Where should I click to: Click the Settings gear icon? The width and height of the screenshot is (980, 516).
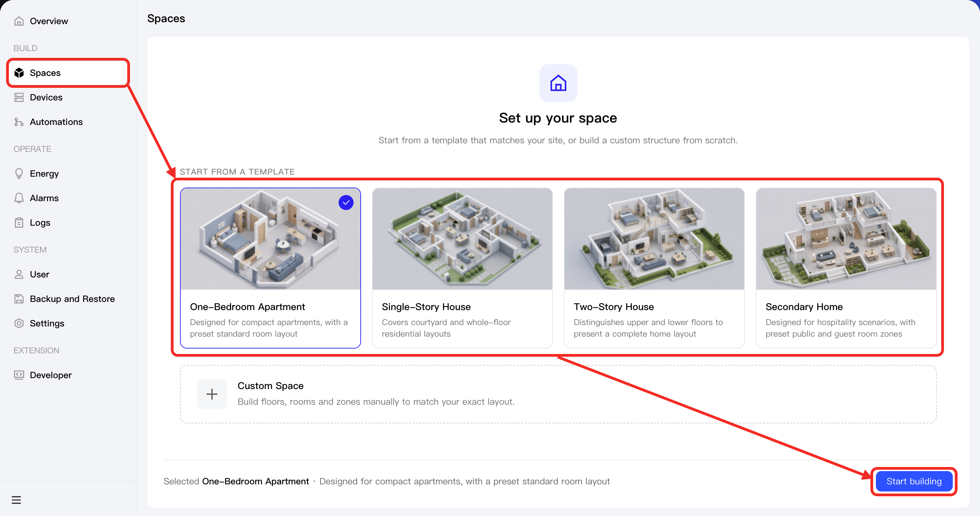click(19, 323)
